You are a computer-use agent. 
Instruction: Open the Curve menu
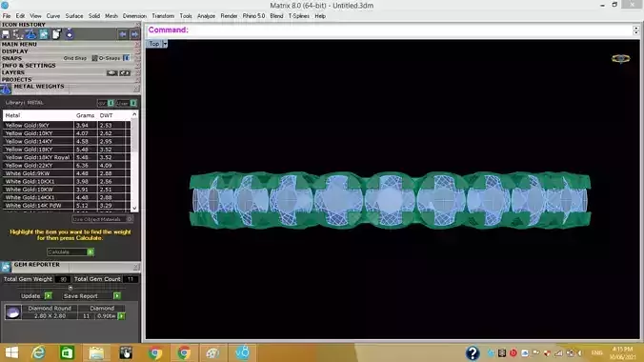point(53,16)
